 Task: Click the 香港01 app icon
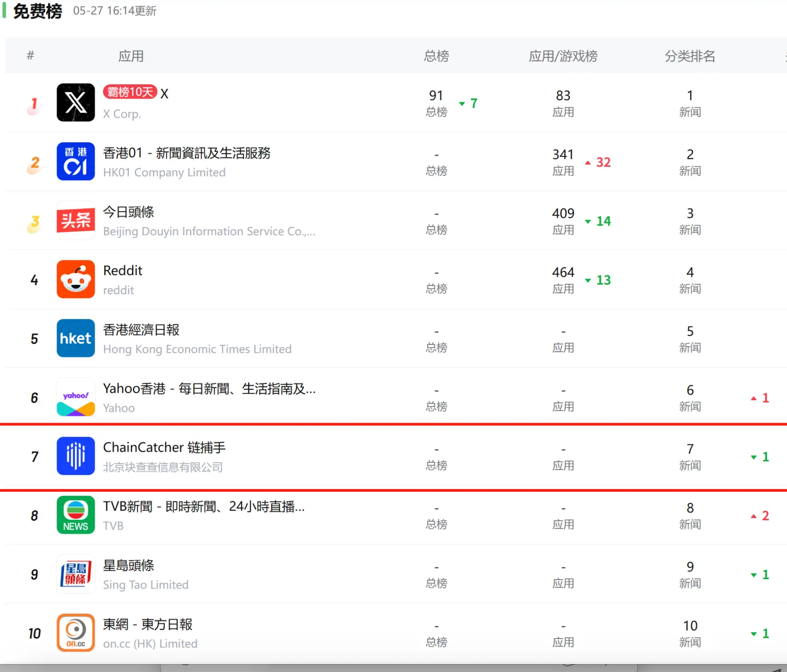(x=75, y=162)
